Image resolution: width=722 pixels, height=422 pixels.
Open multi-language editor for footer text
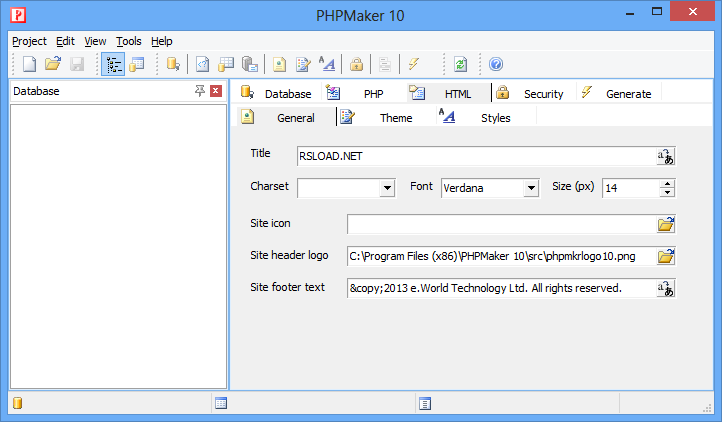[x=666, y=288]
